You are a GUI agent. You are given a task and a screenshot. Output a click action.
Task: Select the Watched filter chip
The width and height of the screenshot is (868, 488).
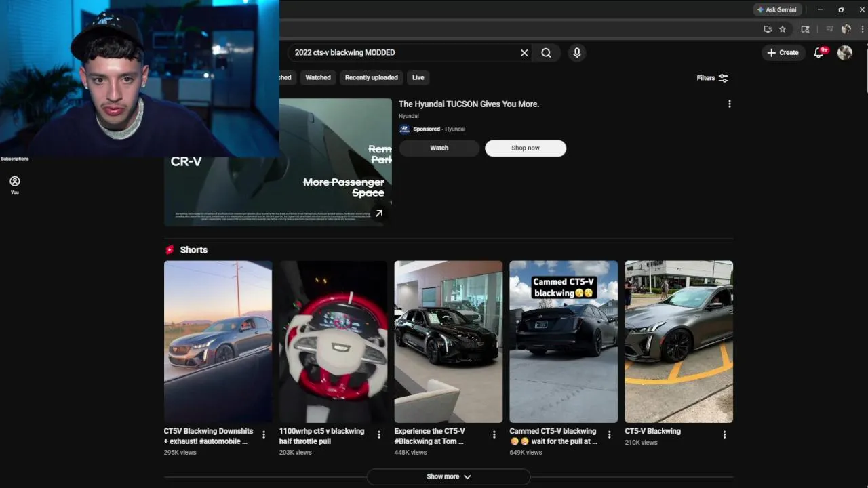tap(318, 77)
